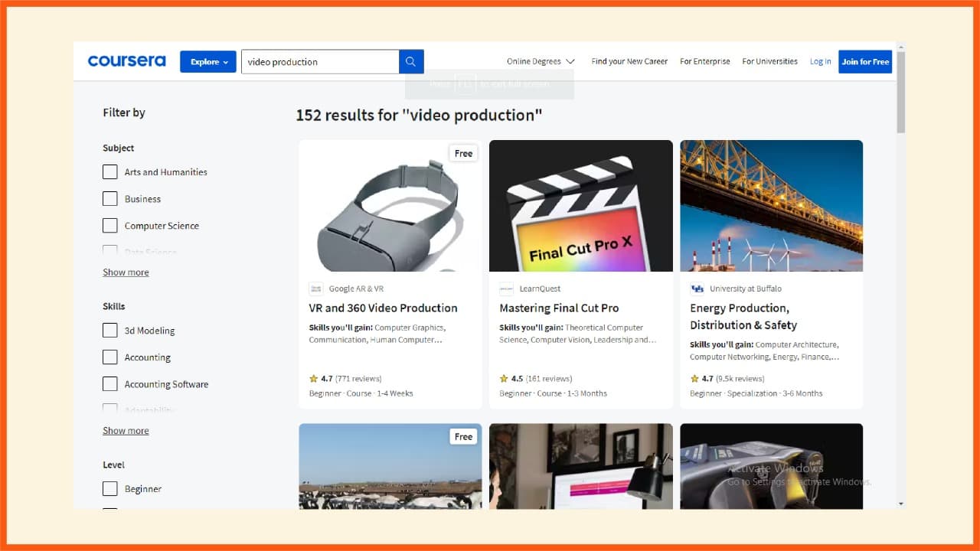The height and width of the screenshot is (551, 980).
Task: Expand the Online Degrees dropdown
Action: 539,60
